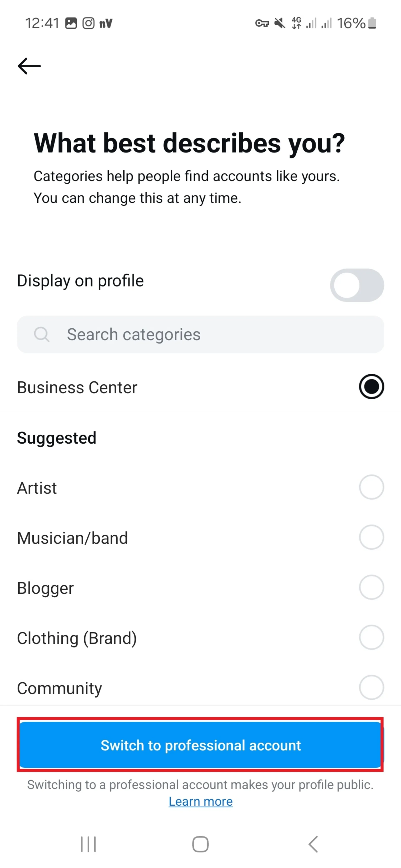401x868 pixels.
Task: Enable the Display on profile switch
Action: 357,285
